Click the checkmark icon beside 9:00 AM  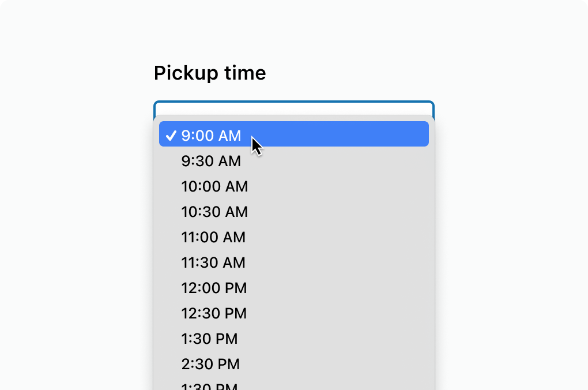171,136
